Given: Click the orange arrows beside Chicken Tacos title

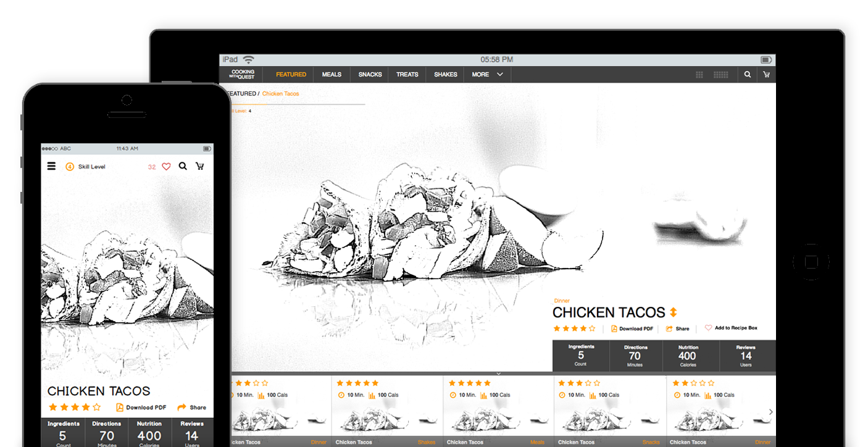Looking at the screenshot, I should point(674,312).
